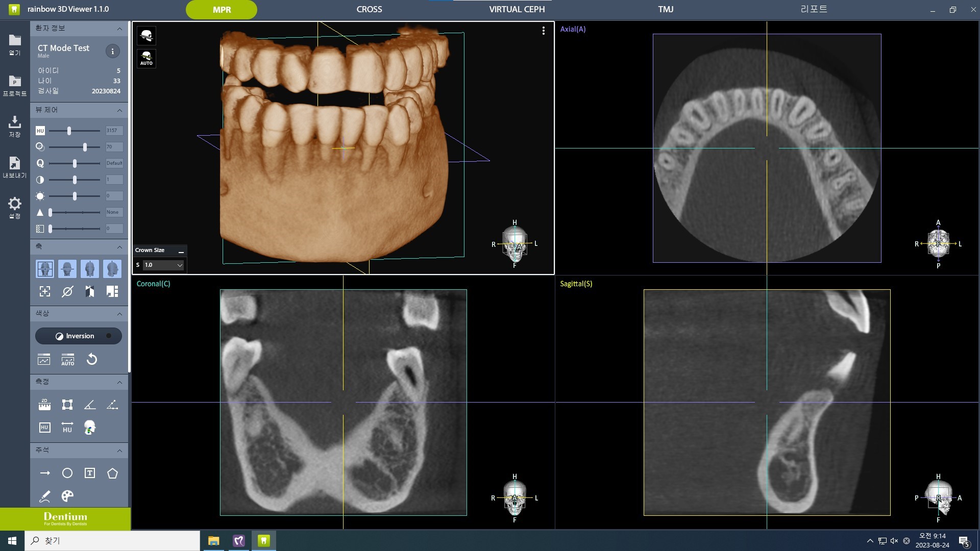980x551 pixels.
Task: Select the HU value measurement tool
Action: (44, 427)
